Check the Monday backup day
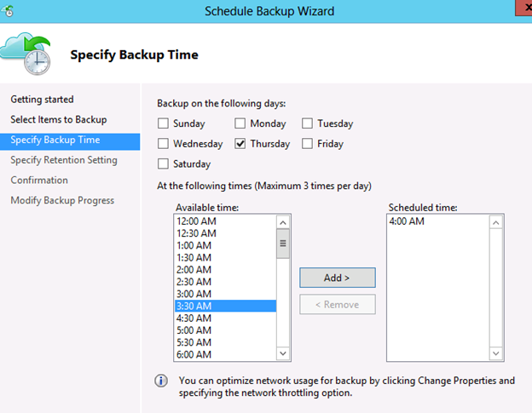This screenshot has width=532, height=413. (x=240, y=123)
